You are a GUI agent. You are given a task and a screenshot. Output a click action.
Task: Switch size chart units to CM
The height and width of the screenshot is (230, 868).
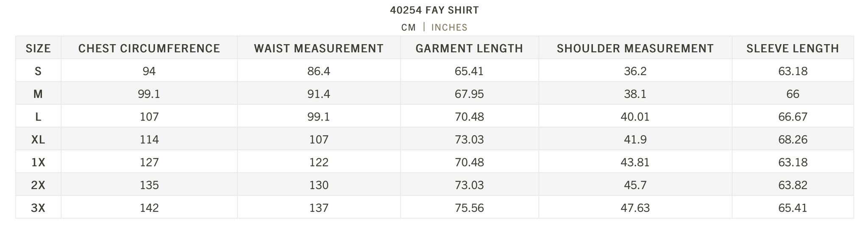click(409, 28)
